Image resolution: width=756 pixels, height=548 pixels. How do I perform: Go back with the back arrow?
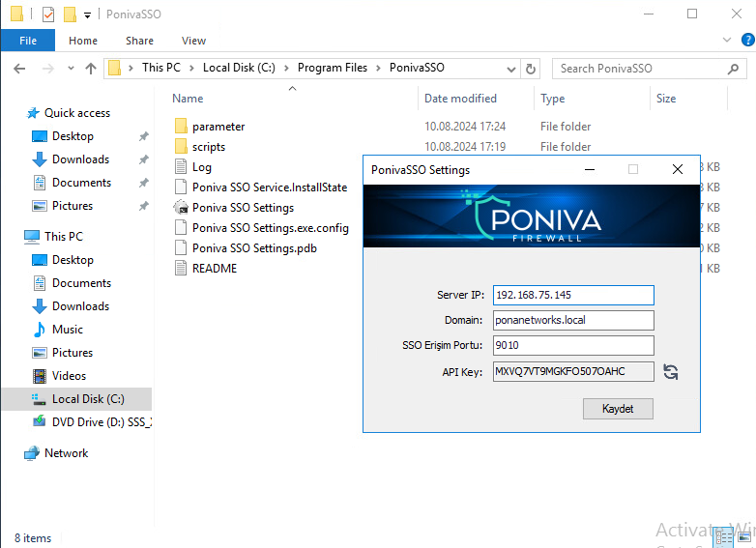19,69
